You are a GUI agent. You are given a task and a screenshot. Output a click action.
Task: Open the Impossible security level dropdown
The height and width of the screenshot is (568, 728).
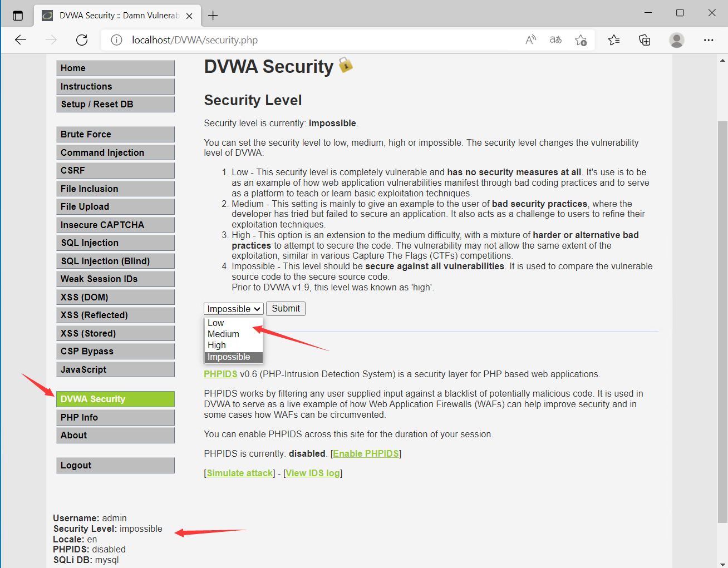pyautogui.click(x=233, y=309)
